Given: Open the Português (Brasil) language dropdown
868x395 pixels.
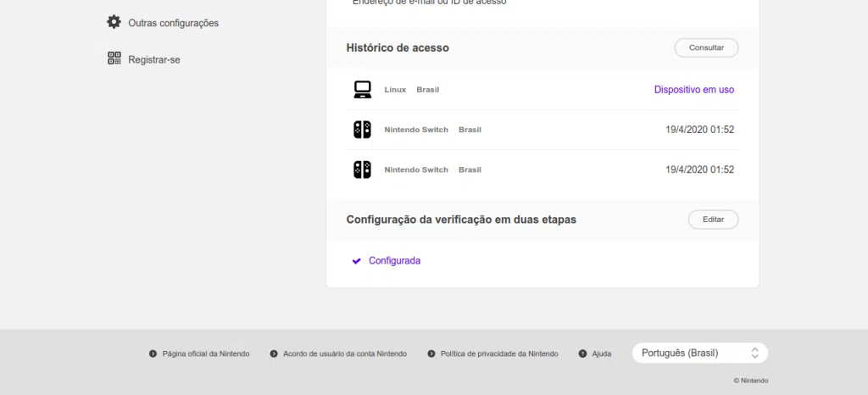Looking at the screenshot, I should click(x=700, y=353).
